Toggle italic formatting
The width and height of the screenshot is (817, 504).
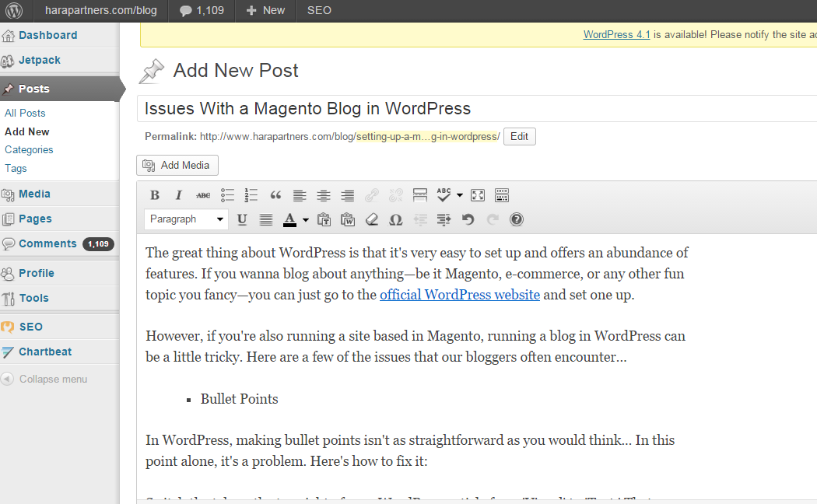179,195
